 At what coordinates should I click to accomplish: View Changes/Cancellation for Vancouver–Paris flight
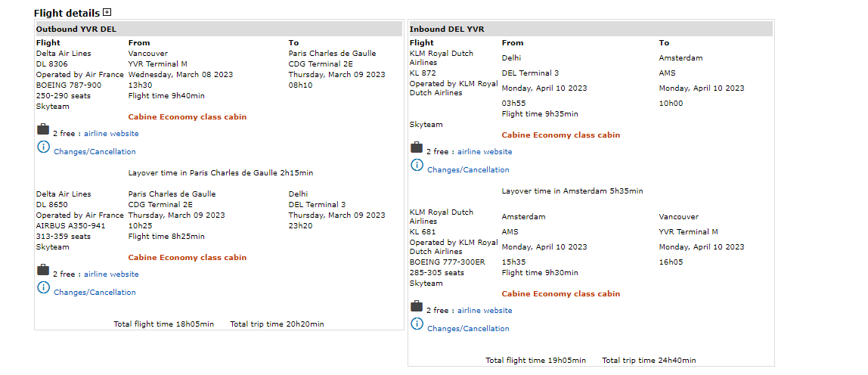tap(95, 152)
